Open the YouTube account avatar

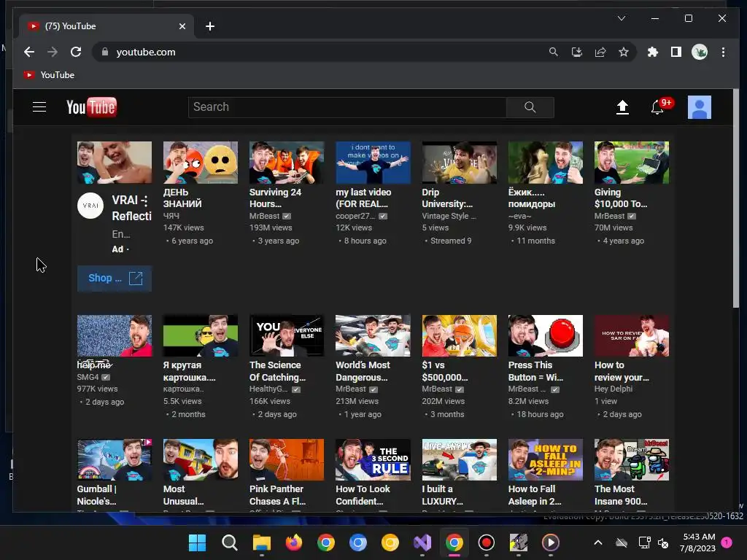coord(700,107)
